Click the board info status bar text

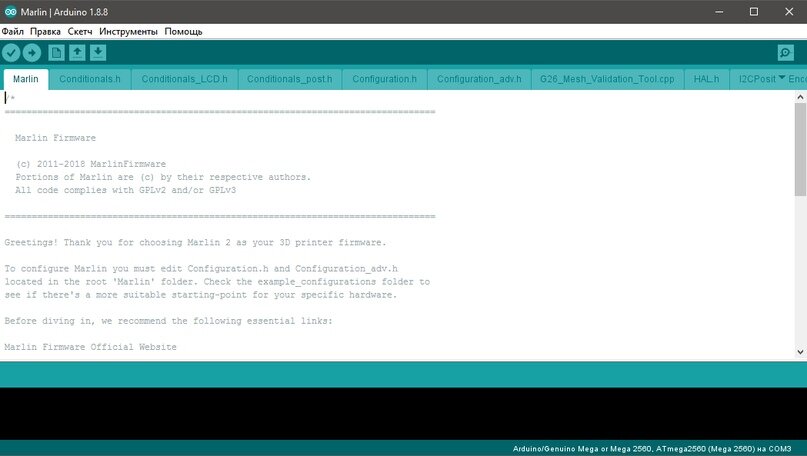point(652,449)
